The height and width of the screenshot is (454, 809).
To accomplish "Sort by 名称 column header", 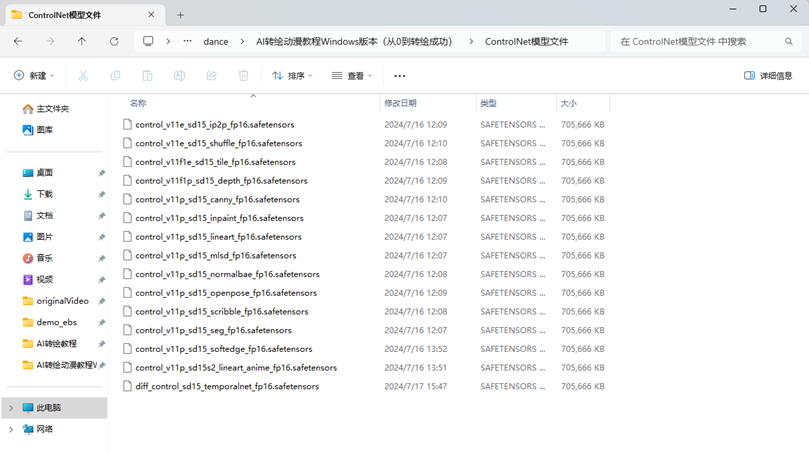I will [x=253, y=103].
